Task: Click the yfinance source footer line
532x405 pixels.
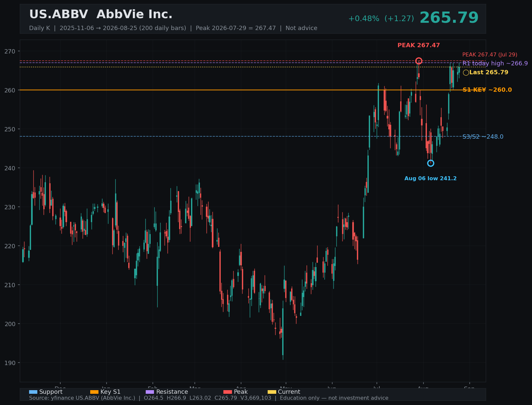Action: (209, 398)
